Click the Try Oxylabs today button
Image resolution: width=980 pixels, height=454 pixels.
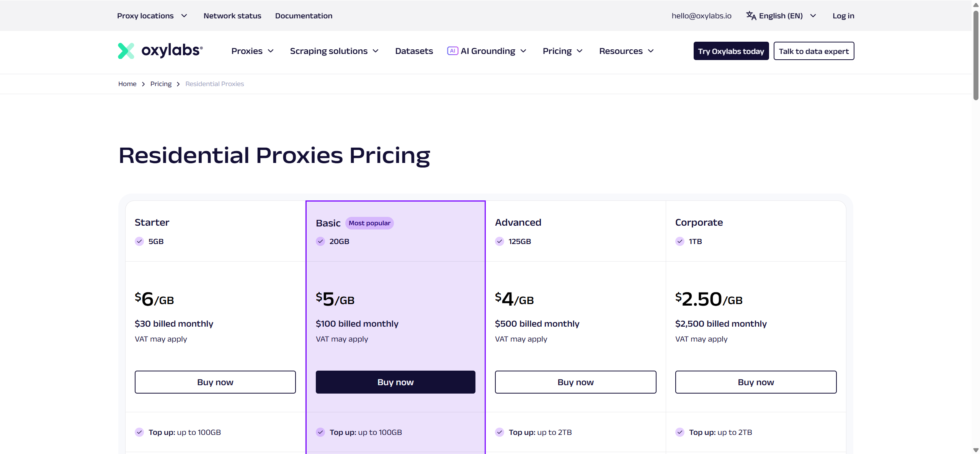pos(731,51)
